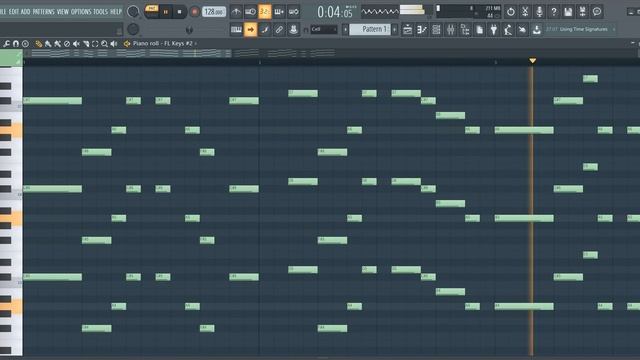This screenshot has height=360, width=640.
Task: Select the Slice tool
Action: (x=86, y=44)
